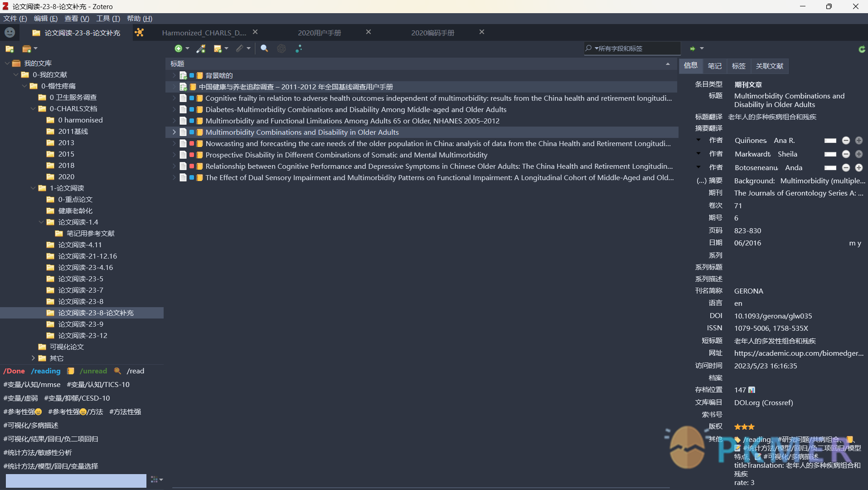Open creator type dropdown for Markwardt

[698, 153]
